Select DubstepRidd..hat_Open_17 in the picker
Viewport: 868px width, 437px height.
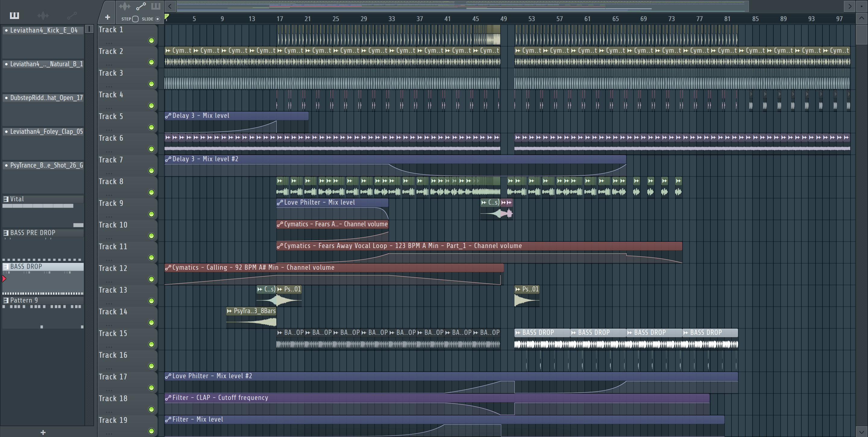pyautogui.click(x=43, y=98)
